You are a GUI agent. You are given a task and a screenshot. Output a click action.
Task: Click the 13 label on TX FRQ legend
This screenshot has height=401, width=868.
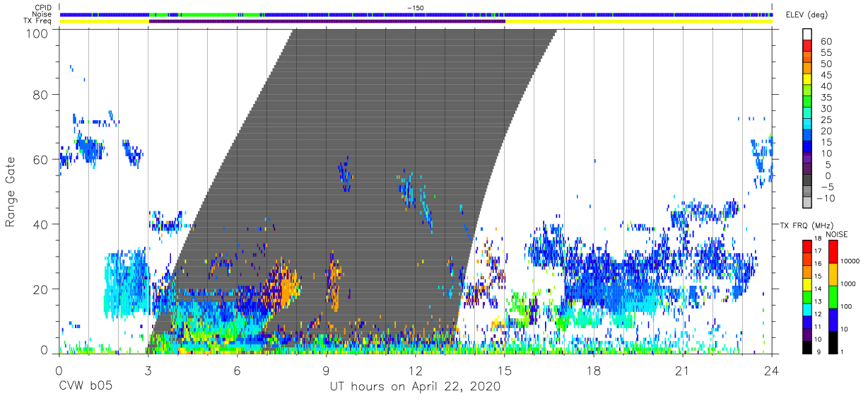(x=817, y=302)
